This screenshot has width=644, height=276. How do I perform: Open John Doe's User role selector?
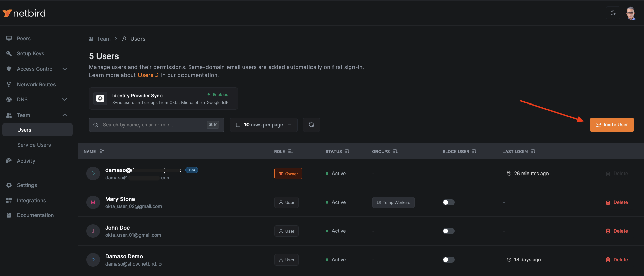(286, 231)
